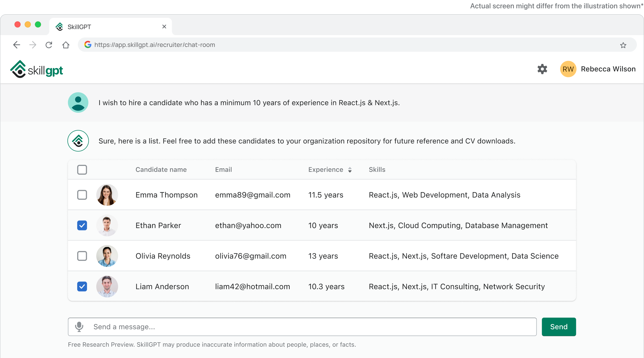Go to browser home icon
The image size is (644, 358).
[66, 45]
